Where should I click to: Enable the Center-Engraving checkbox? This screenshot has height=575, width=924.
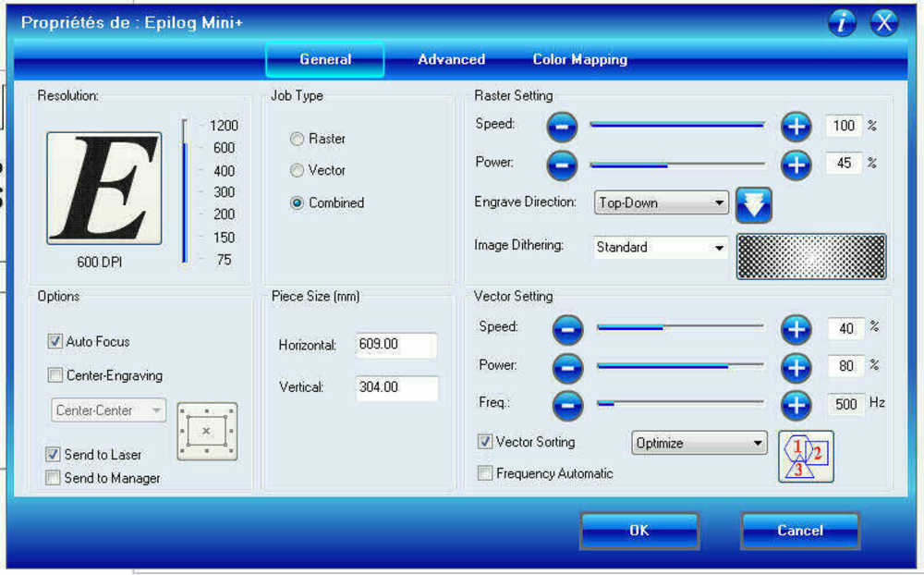point(55,375)
